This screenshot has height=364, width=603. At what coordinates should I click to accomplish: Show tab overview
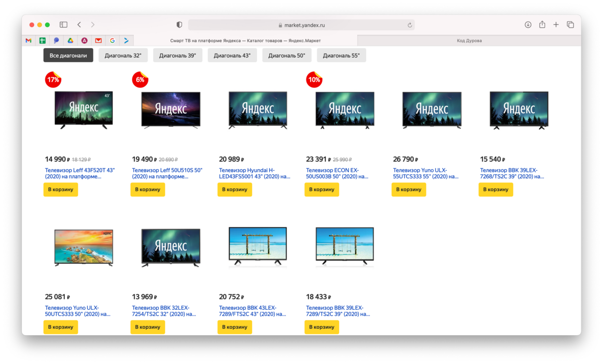coord(570,25)
